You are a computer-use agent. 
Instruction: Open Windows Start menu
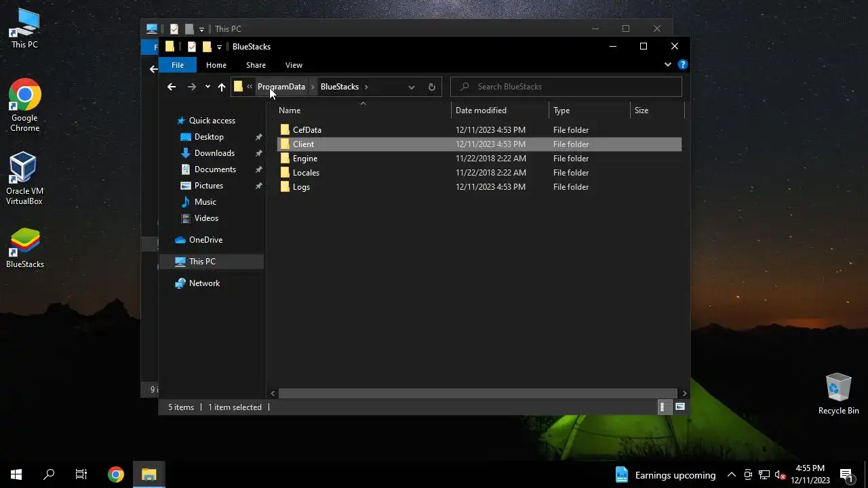tap(16, 474)
